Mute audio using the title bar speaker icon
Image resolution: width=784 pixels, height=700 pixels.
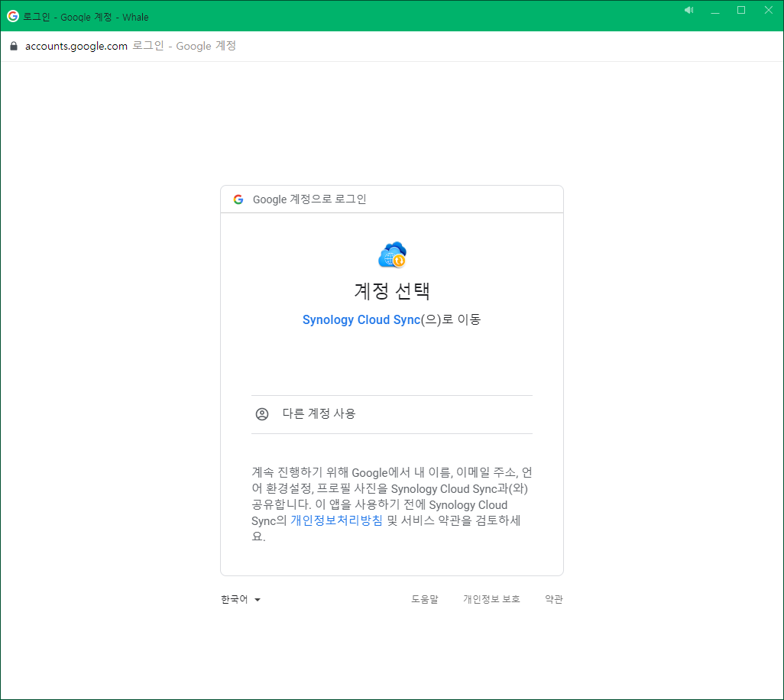pos(688,10)
